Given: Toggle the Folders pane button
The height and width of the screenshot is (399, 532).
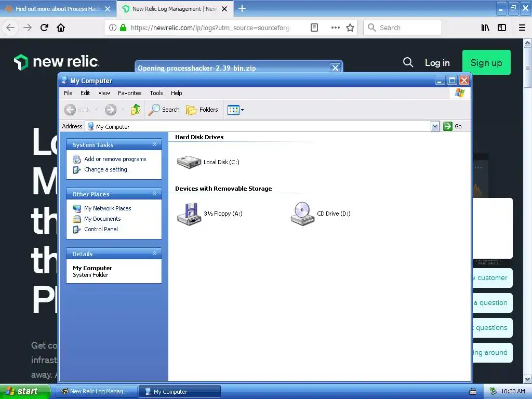Looking at the screenshot, I should pyautogui.click(x=202, y=110).
